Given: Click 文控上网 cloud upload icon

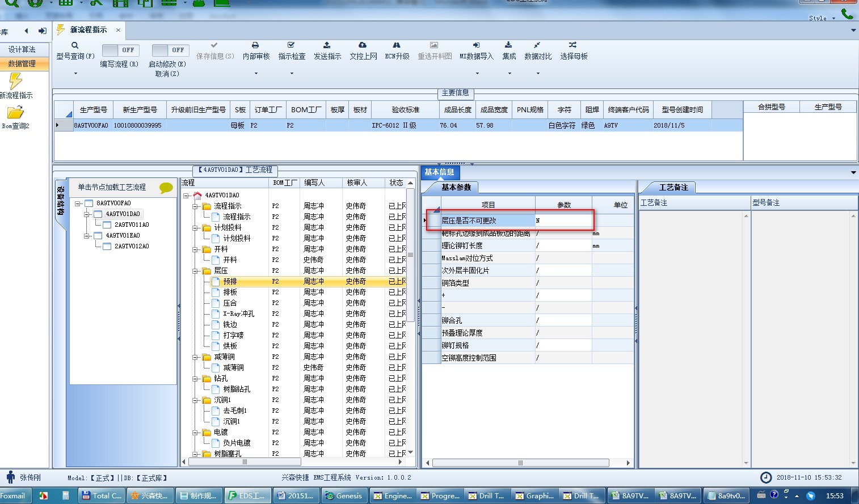Looking at the screenshot, I should pyautogui.click(x=363, y=45).
